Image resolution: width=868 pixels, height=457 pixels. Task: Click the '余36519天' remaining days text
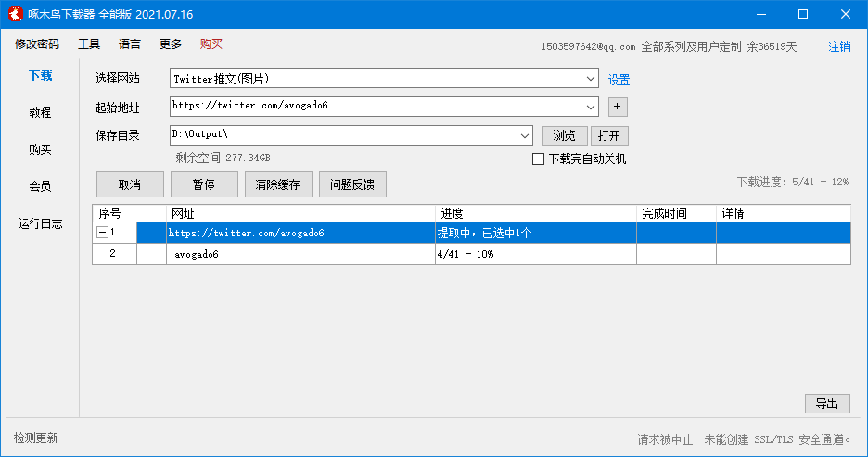point(772,47)
